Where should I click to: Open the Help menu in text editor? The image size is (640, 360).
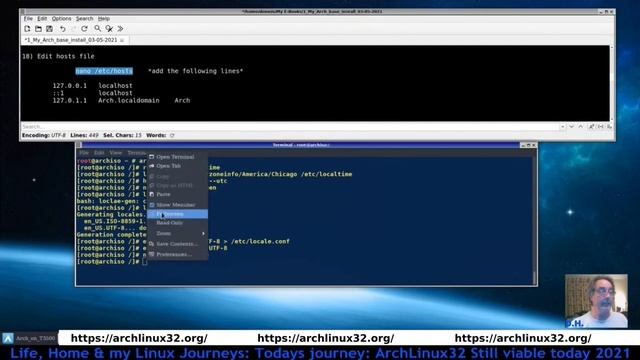tap(104, 19)
